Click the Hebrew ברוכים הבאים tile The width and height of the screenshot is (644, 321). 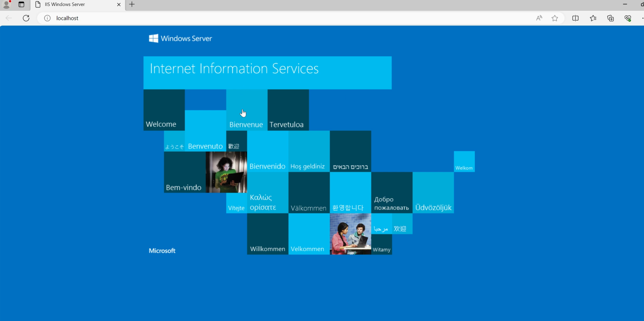click(x=350, y=151)
